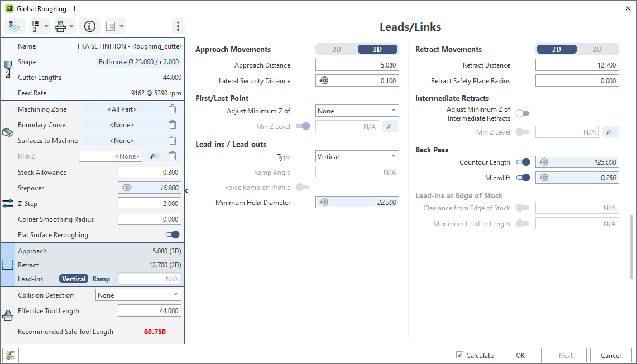
Task: Delete the Boundary Curve selection
Action: [173, 124]
